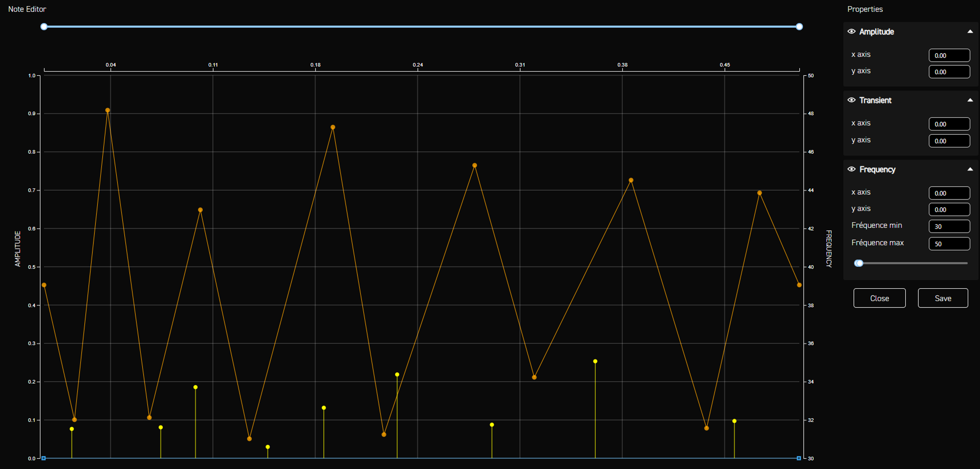Toggle Frequency visibility eye icon
Screen dimensions: 980x469
(x=851, y=170)
